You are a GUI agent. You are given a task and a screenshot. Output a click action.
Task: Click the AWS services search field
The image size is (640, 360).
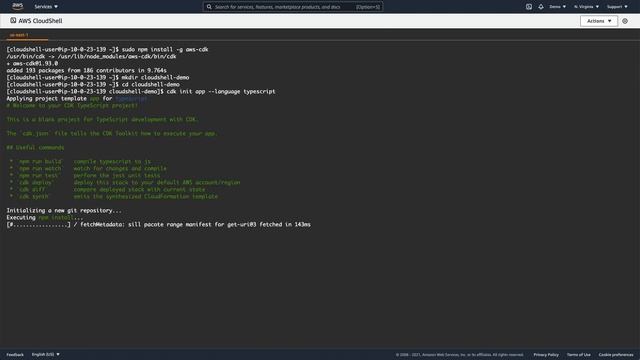293,7
